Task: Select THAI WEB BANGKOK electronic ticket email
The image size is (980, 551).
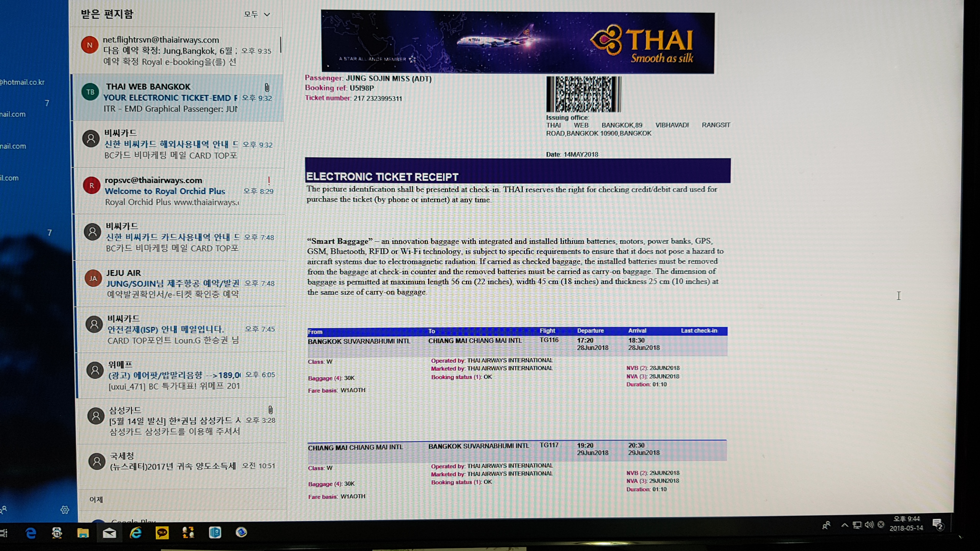Action: pos(177,98)
